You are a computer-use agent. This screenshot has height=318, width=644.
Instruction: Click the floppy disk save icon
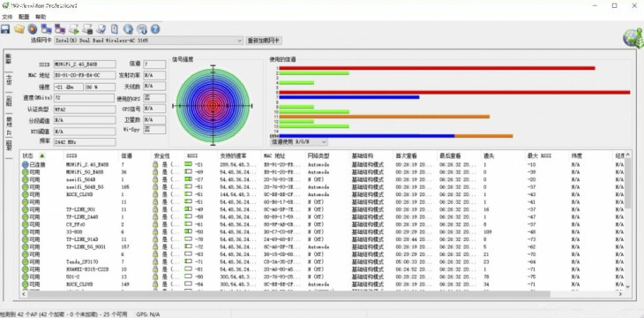5,29
